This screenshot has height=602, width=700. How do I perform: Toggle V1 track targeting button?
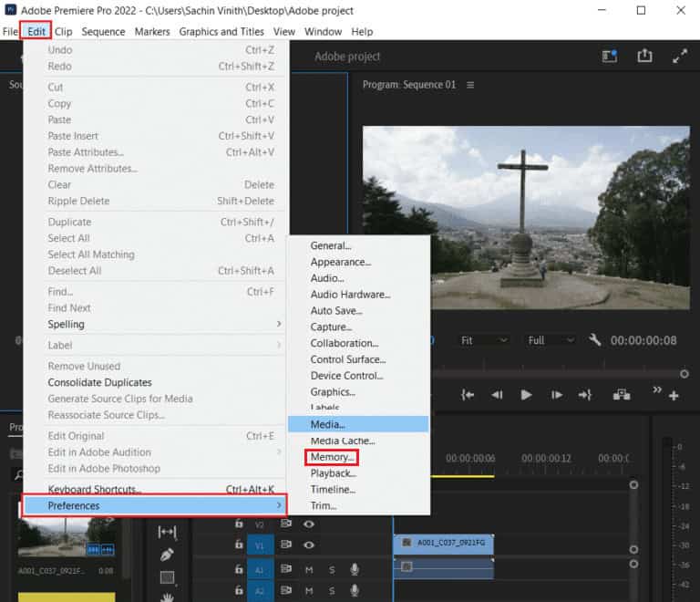pyautogui.click(x=261, y=545)
